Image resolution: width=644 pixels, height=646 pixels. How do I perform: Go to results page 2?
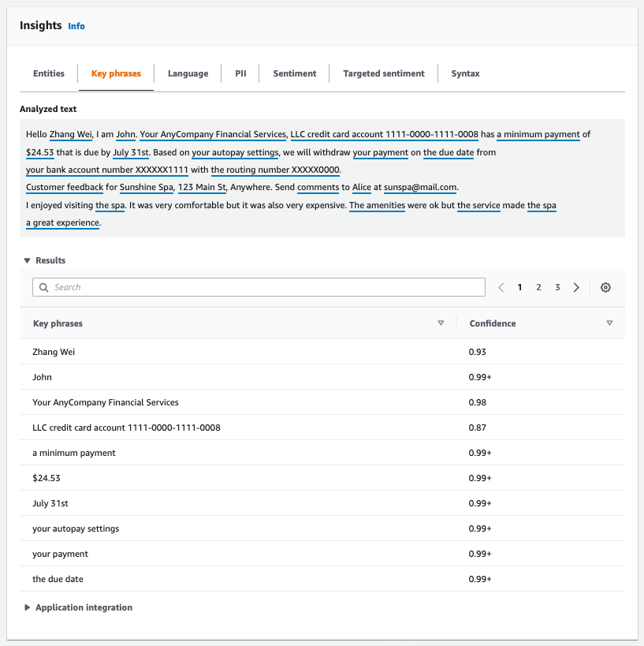tap(538, 287)
